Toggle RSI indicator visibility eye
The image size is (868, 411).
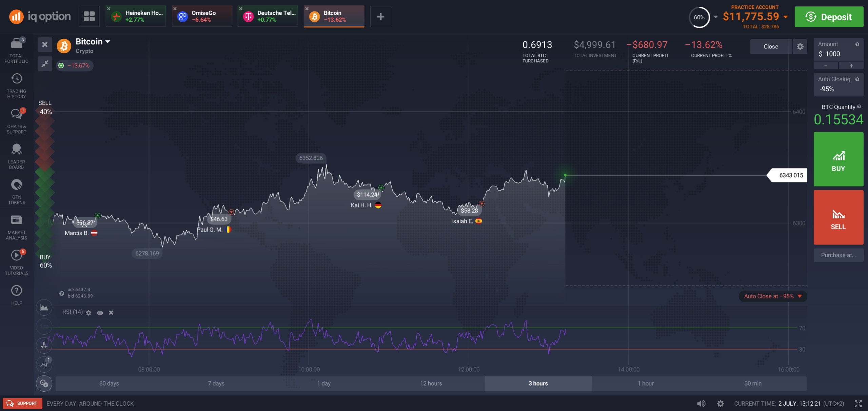pos(100,313)
